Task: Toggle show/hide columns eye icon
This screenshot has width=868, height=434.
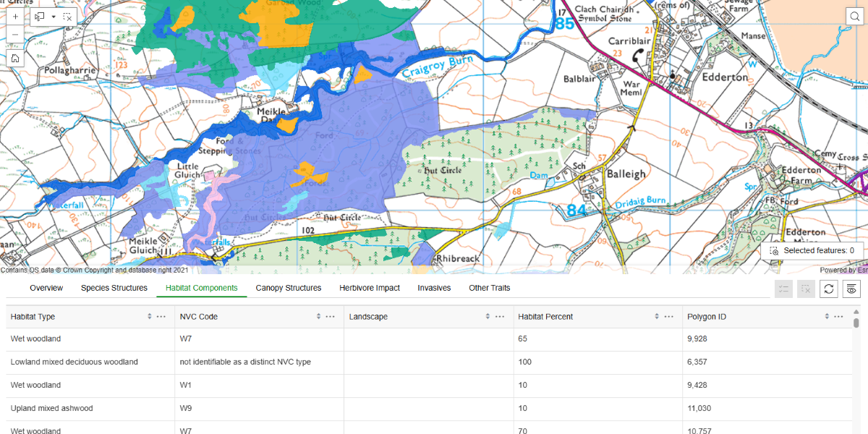Action: point(851,289)
